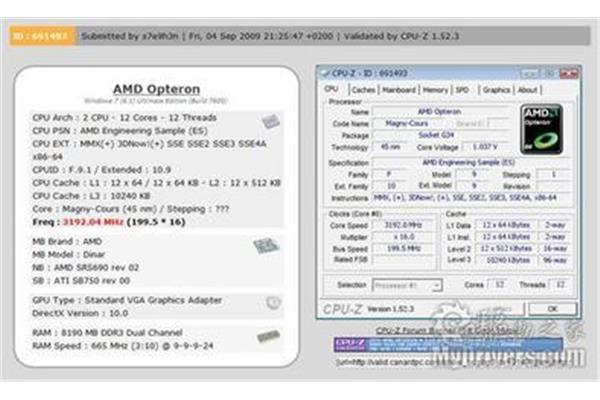Click the NB AMD SR5690 rev 02 line
The width and height of the screenshot is (600, 400).
[85, 268]
